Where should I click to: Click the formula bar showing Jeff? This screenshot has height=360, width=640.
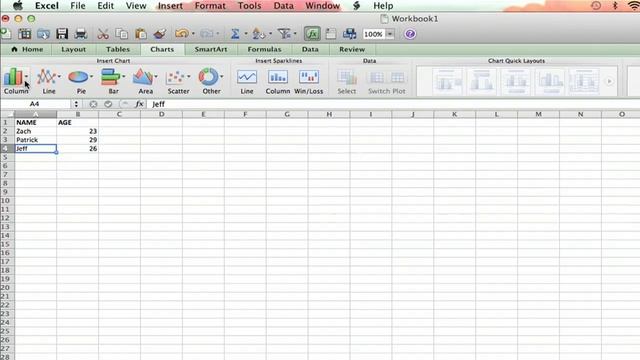(393, 104)
